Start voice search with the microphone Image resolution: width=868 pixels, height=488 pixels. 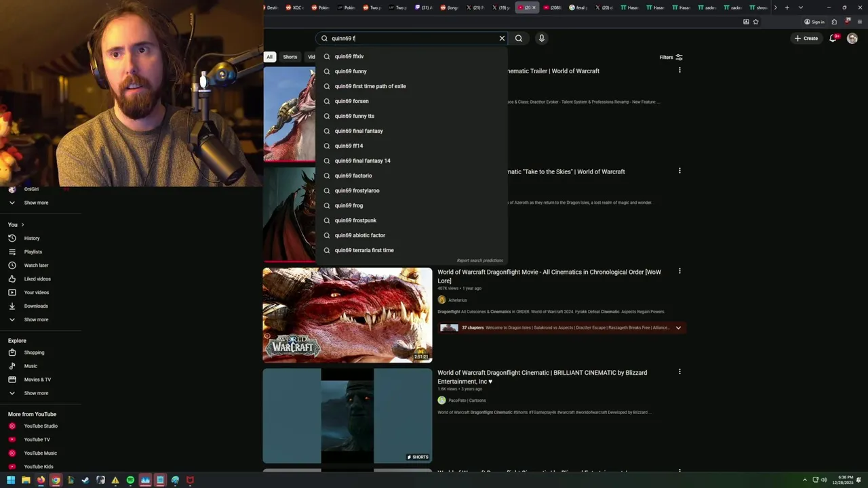[x=541, y=39]
